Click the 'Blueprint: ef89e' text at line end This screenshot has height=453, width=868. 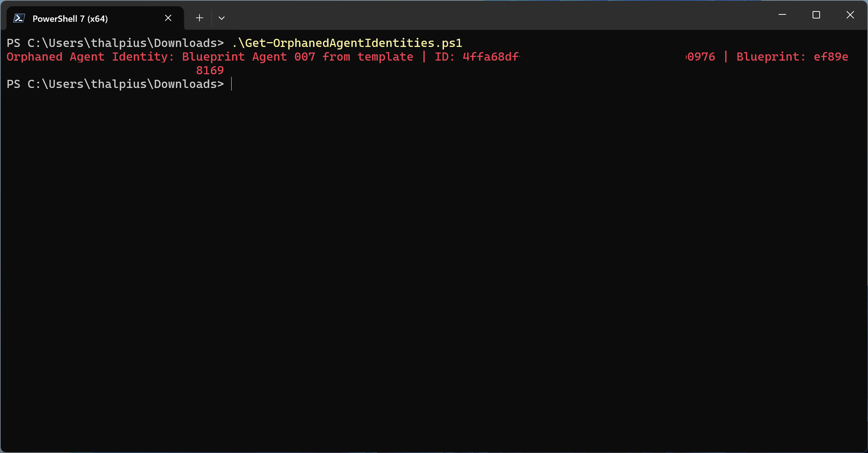tap(792, 57)
